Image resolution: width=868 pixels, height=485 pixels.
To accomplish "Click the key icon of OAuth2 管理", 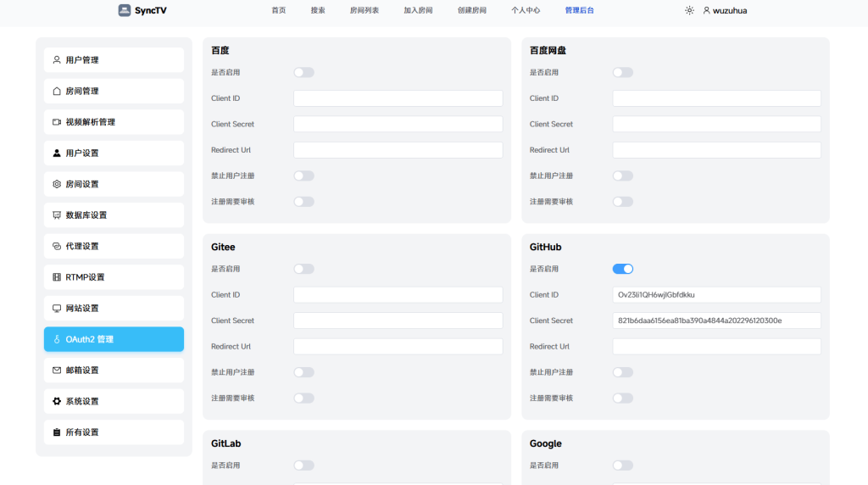I will [x=57, y=339].
